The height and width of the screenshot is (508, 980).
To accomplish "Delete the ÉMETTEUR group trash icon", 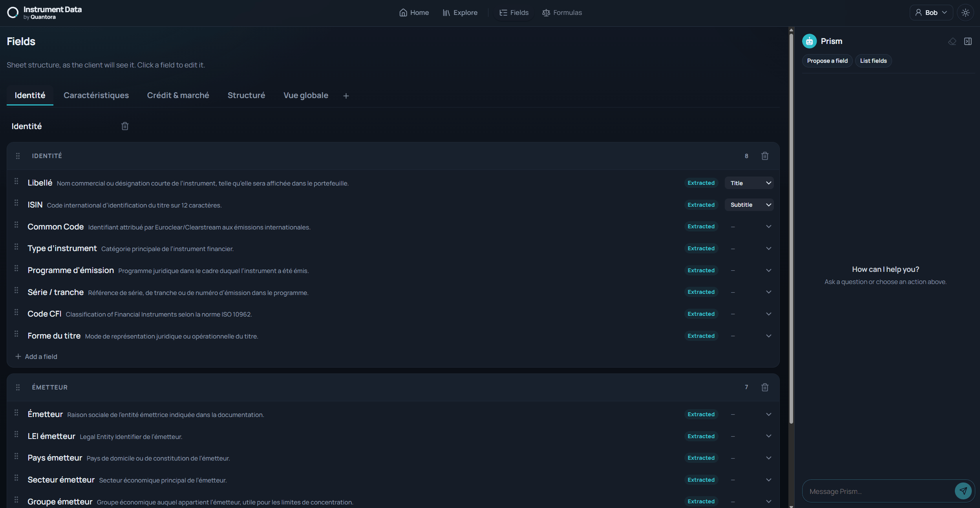I will tap(765, 387).
